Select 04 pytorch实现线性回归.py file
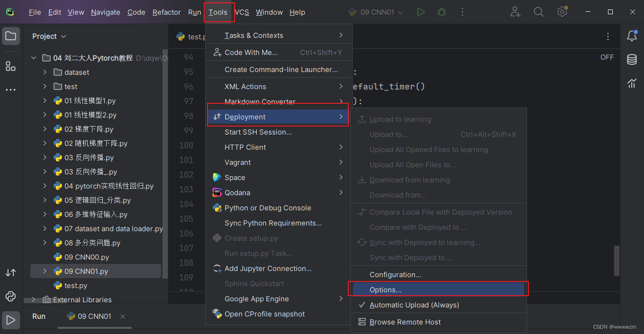644x334 pixels. (x=103, y=186)
